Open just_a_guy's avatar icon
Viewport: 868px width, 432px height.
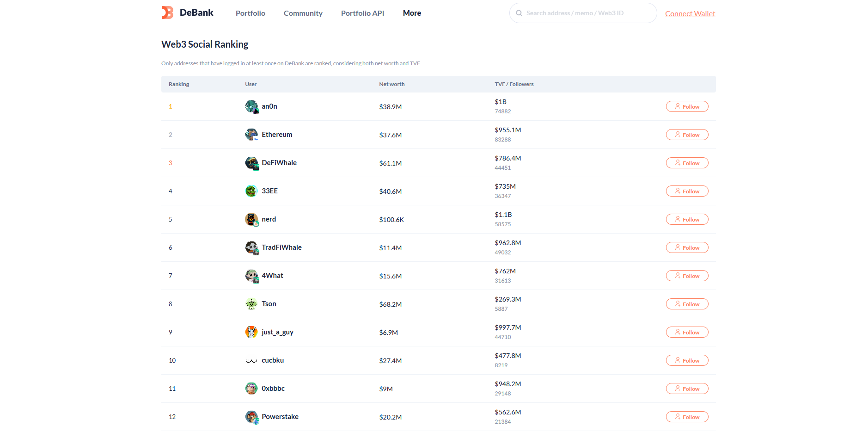pos(251,332)
